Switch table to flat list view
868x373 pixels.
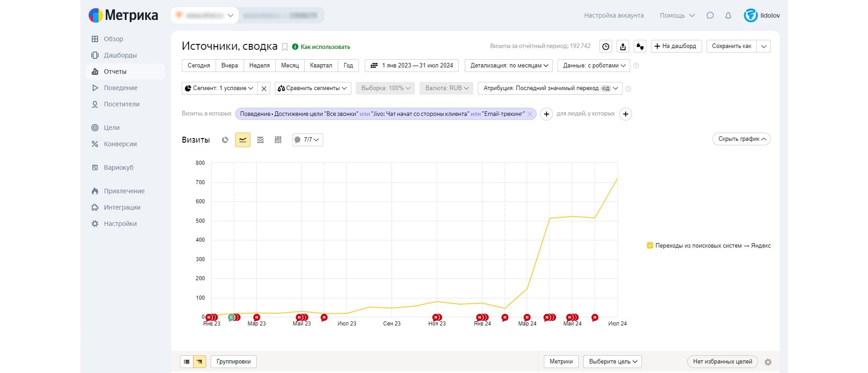[x=187, y=362]
